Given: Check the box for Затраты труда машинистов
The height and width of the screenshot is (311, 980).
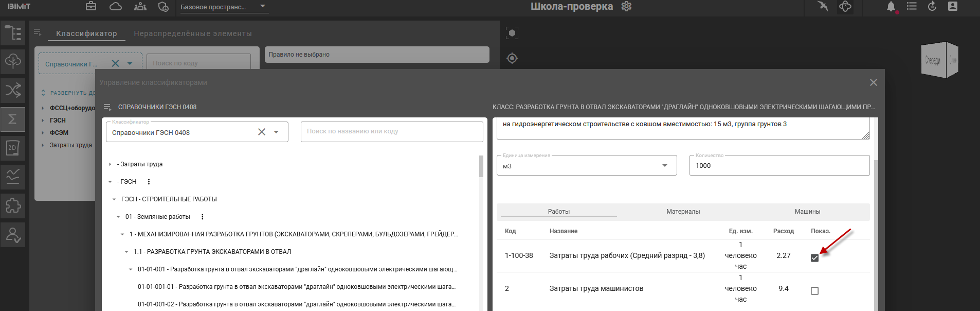Looking at the screenshot, I should [814, 291].
